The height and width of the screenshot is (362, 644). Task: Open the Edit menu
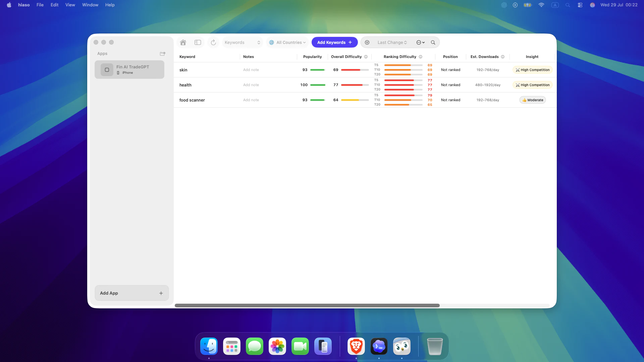coord(54,5)
